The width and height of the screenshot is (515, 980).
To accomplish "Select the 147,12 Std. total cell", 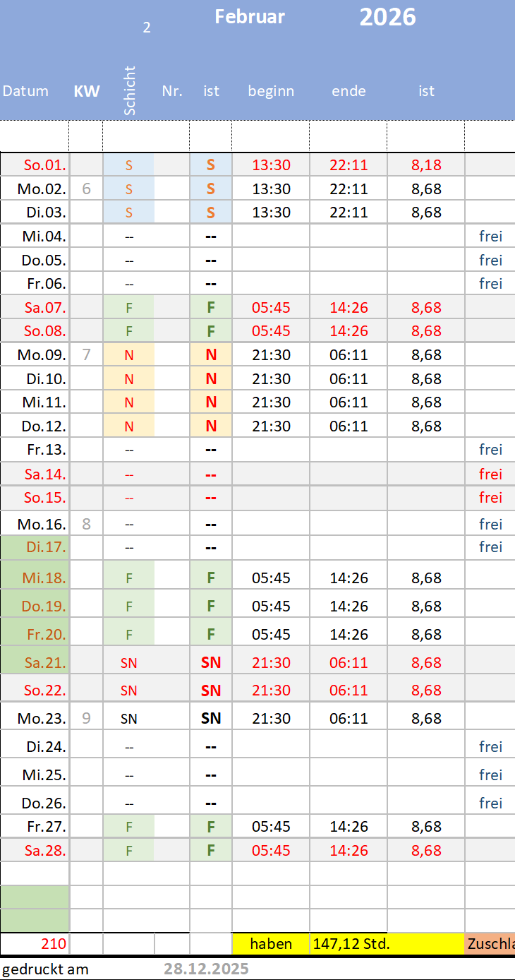I will [x=352, y=944].
